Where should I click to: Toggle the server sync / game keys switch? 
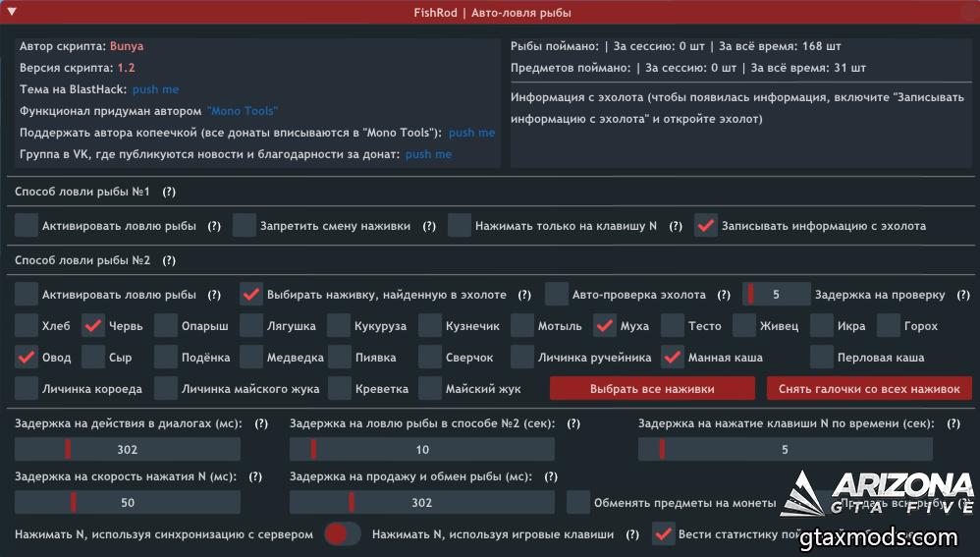pyautogui.click(x=343, y=534)
